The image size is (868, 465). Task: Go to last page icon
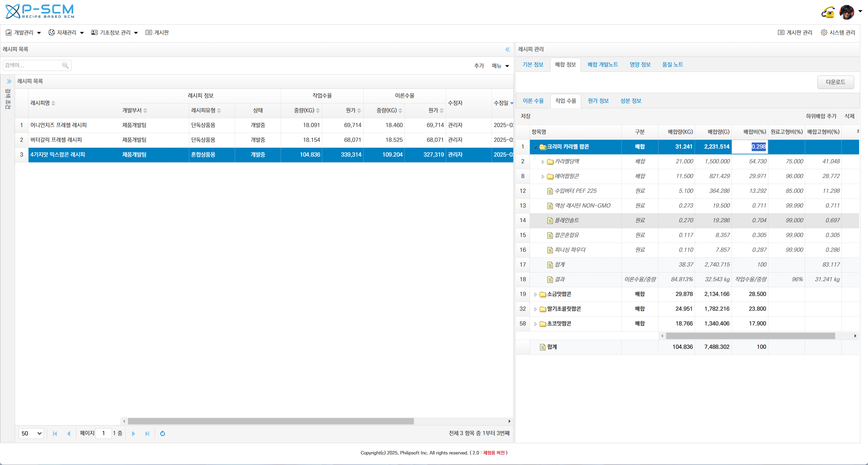tap(147, 434)
